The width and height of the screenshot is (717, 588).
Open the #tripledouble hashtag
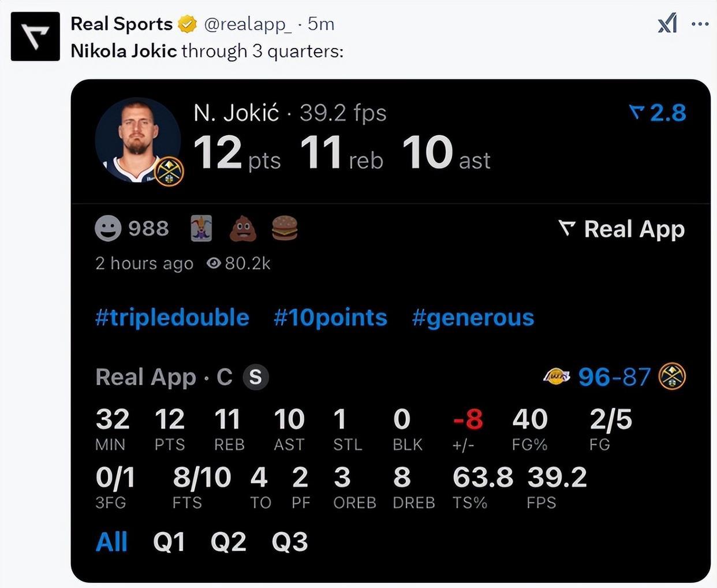172,318
